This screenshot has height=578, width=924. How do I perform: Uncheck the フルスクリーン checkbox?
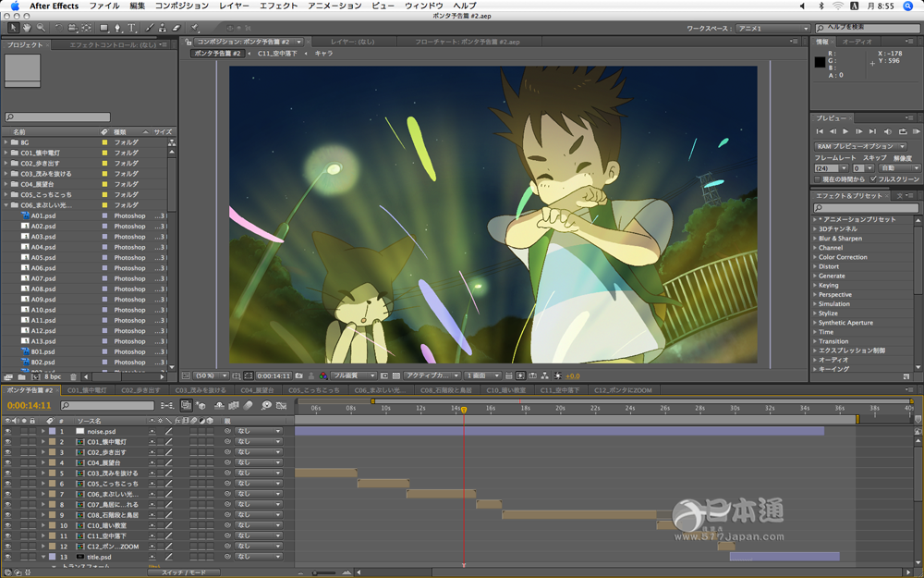coord(873,179)
